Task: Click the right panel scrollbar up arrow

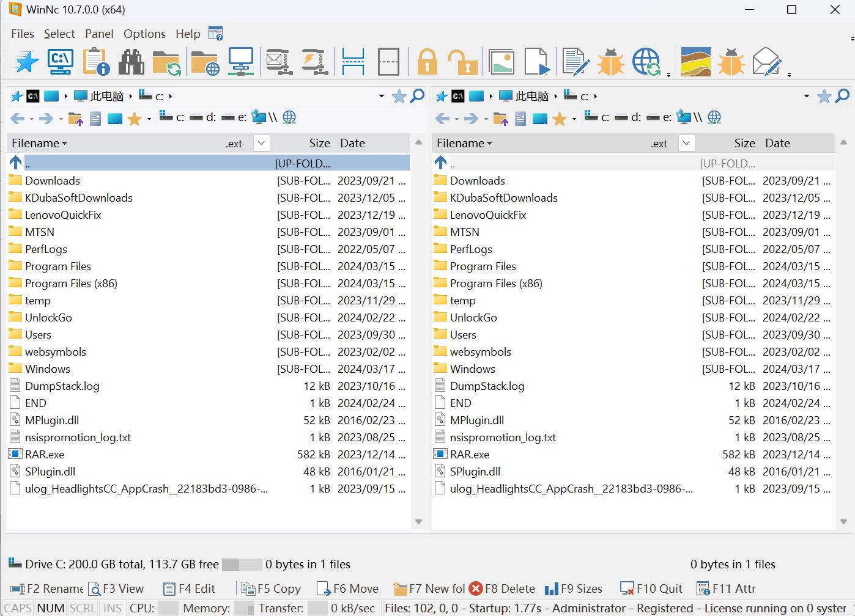Action: [843, 142]
